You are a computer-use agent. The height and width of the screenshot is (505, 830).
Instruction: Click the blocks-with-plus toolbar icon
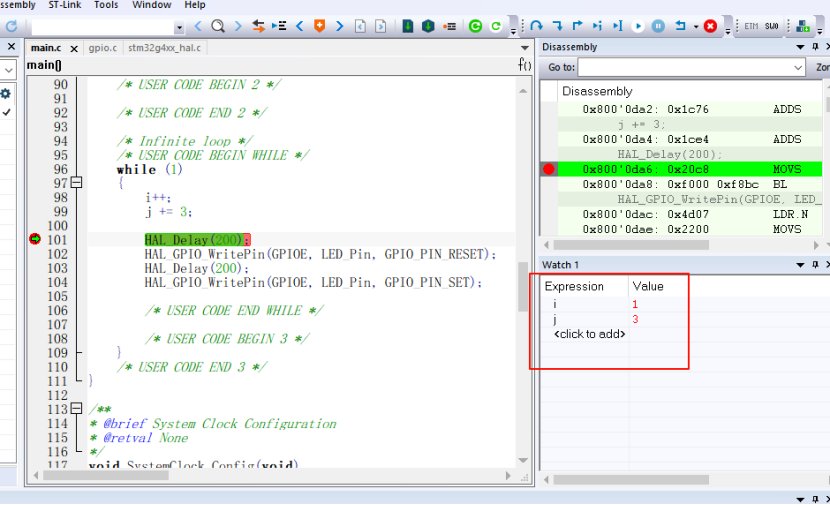pyautogui.click(x=803, y=26)
